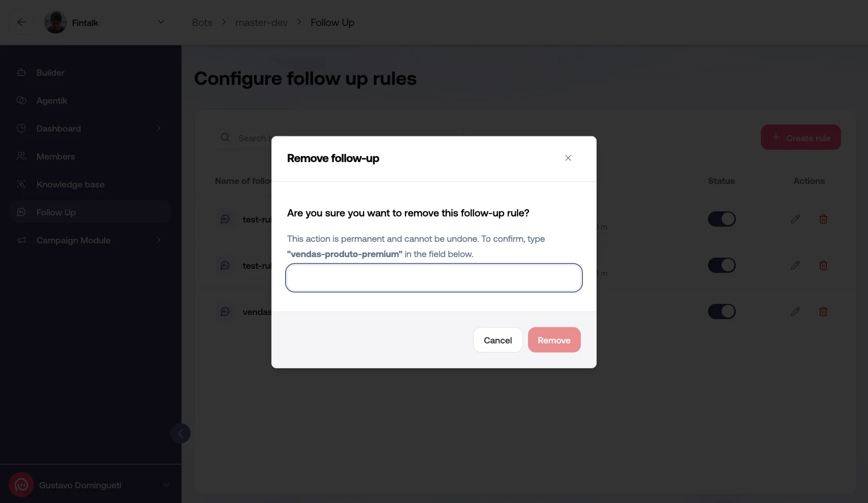Click the master-dev breadcrumb link
This screenshot has width=868, height=503.
261,22
